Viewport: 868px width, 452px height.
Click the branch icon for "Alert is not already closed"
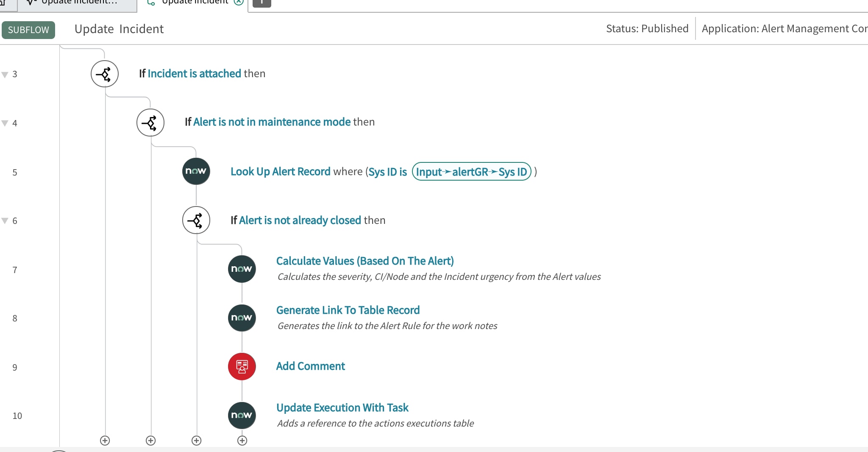pos(196,220)
